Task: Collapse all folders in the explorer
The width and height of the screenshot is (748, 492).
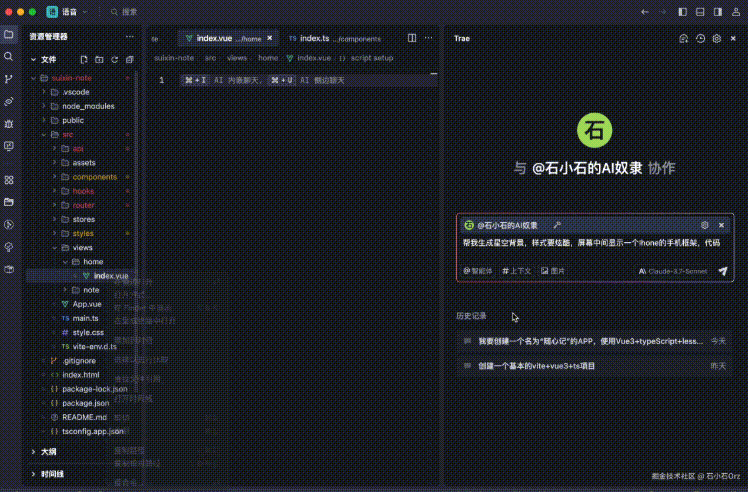Action: pyautogui.click(x=130, y=60)
